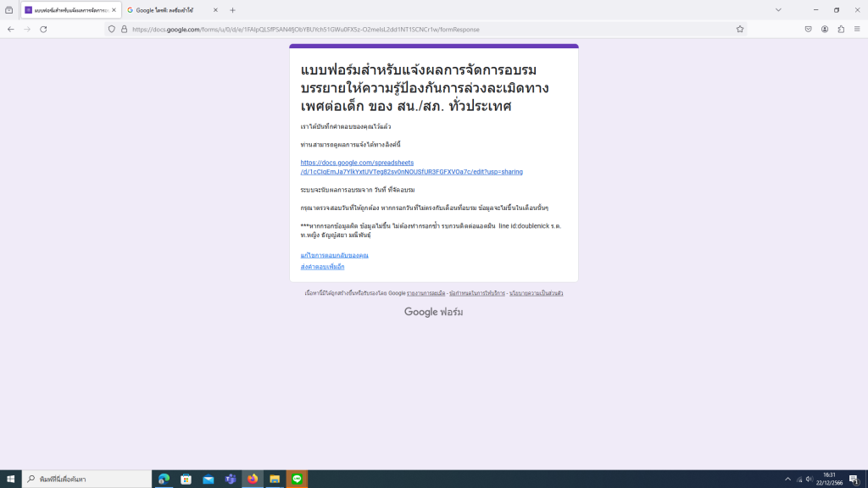Click the site lock icon in address bar
The width and height of the screenshot is (868, 488).
pos(124,29)
